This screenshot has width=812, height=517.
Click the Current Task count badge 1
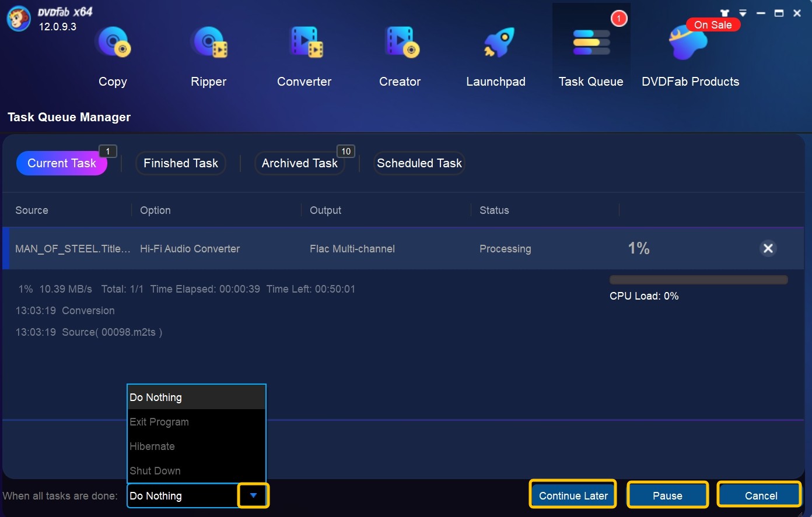point(108,152)
